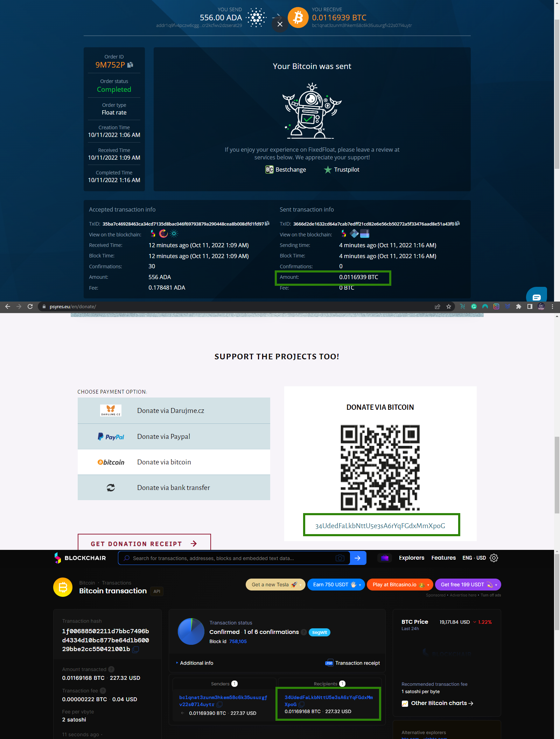Open the API badge for Bitcoin transaction
Image resolution: width=560 pixels, height=739 pixels.
pos(157,591)
